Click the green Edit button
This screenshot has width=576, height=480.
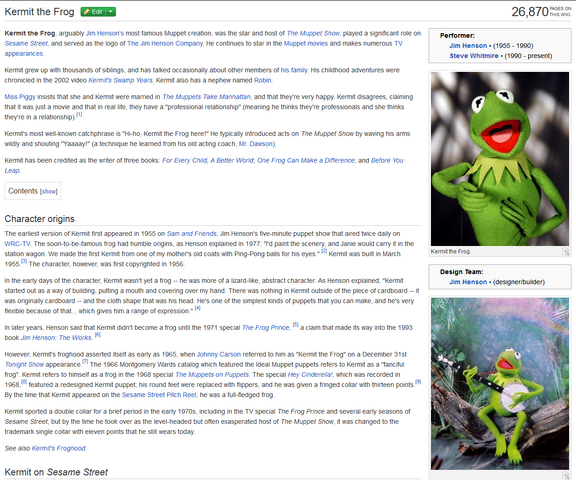[x=93, y=12]
